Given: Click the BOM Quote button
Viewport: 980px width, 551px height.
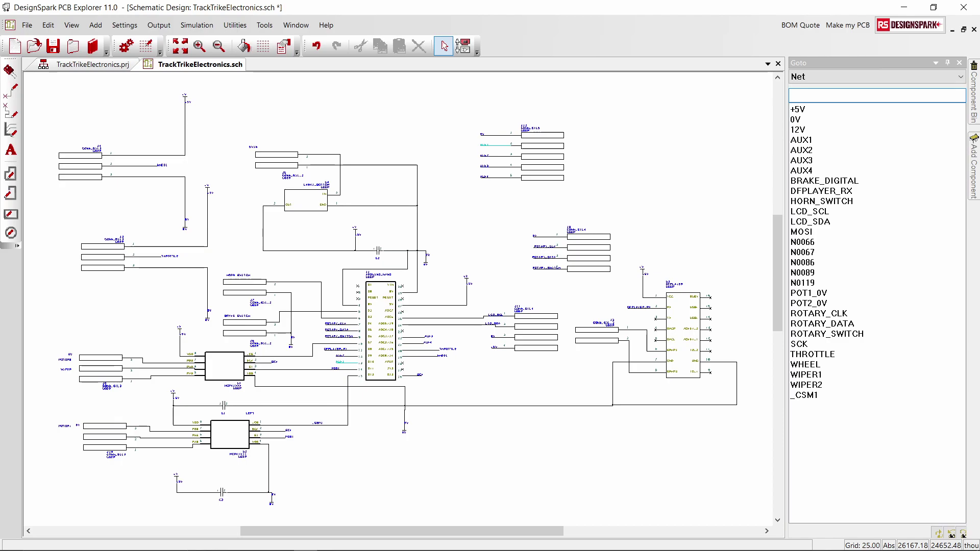Looking at the screenshot, I should [x=800, y=25].
